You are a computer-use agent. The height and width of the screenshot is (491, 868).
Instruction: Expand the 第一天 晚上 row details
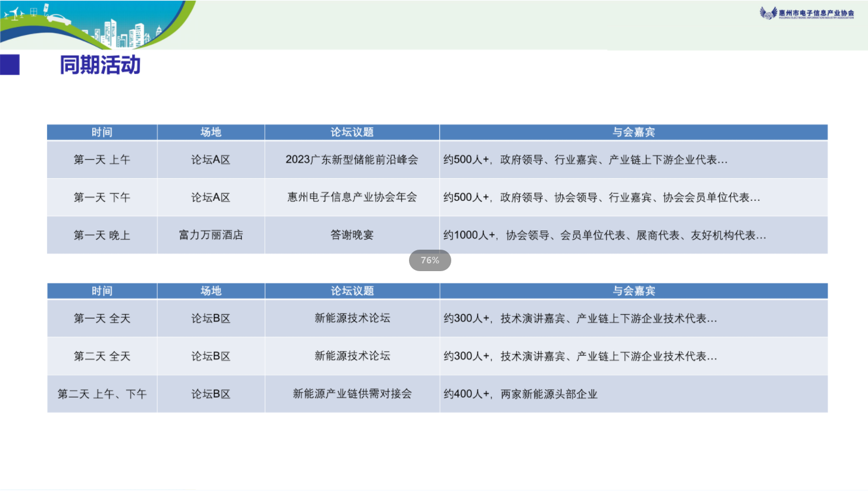point(101,235)
